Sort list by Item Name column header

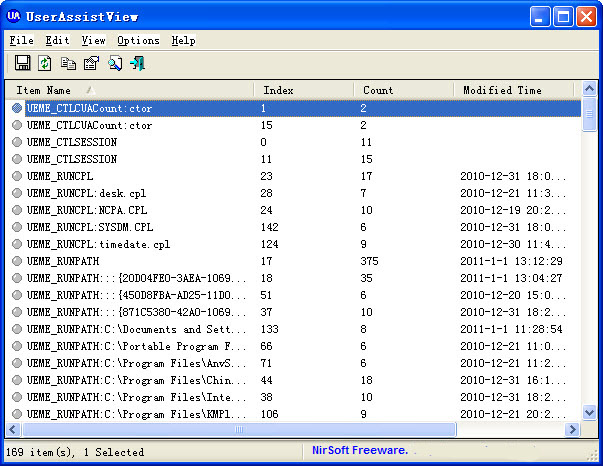(130, 90)
